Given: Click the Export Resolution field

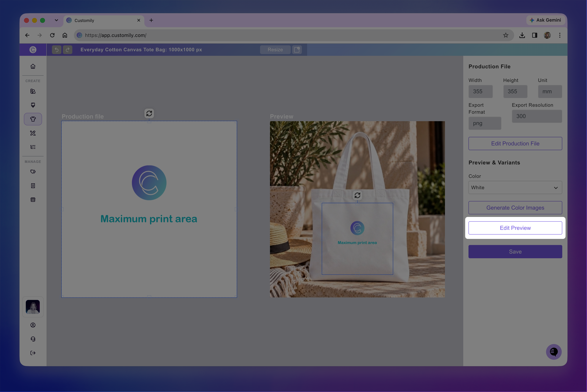Looking at the screenshot, I should tap(537, 116).
